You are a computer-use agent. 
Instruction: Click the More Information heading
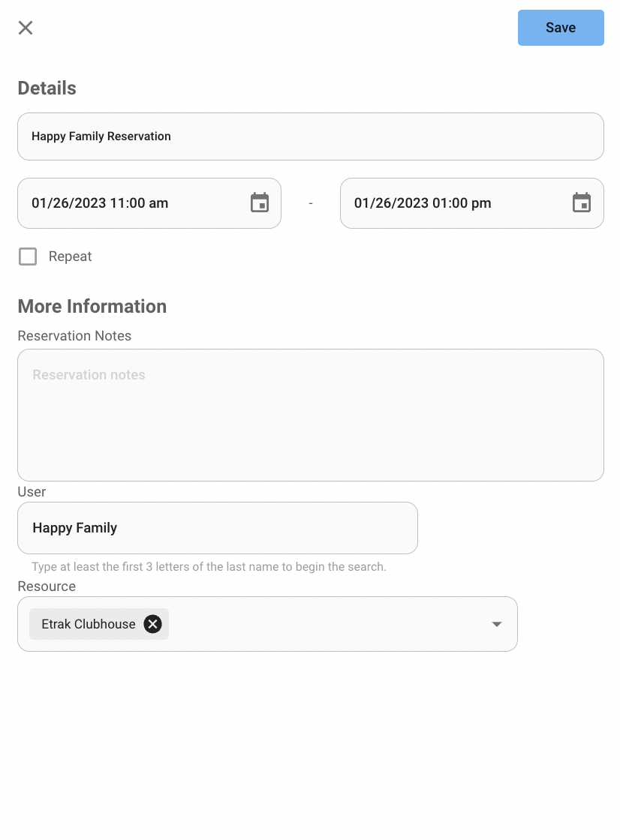tap(92, 307)
